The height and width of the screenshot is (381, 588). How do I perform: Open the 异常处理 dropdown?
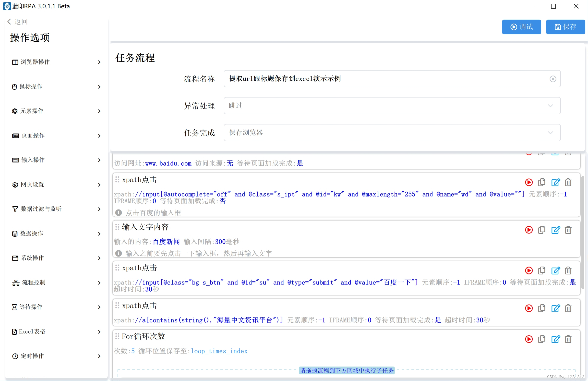[x=392, y=106]
